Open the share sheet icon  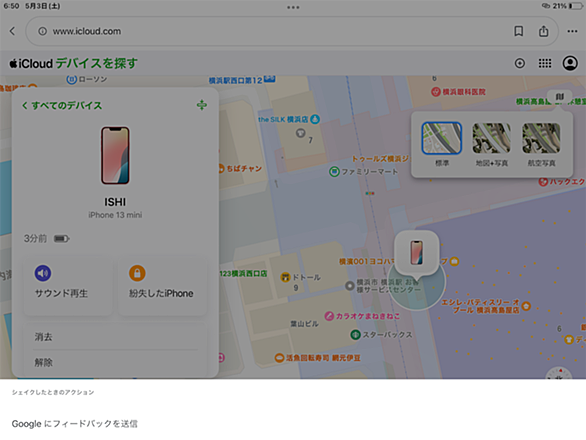[x=543, y=31]
